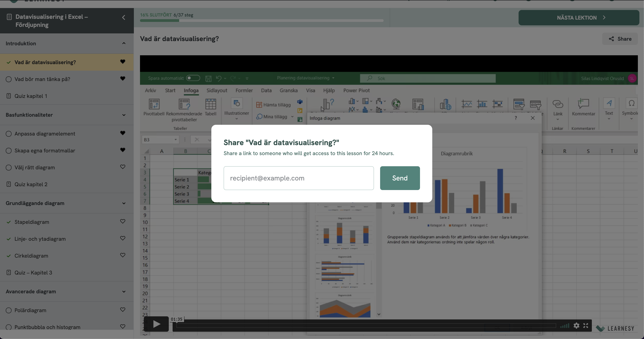Open the Arkiv ribbon tab

click(150, 90)
